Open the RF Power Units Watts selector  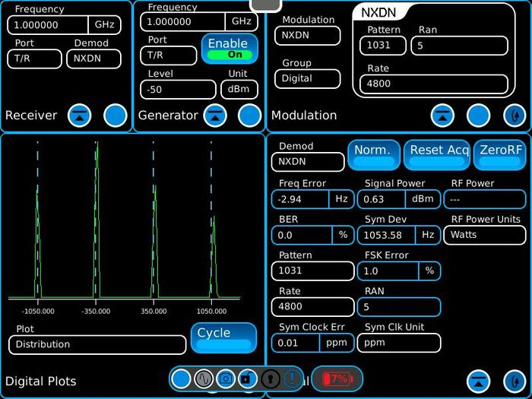click(x=484, y=235)
